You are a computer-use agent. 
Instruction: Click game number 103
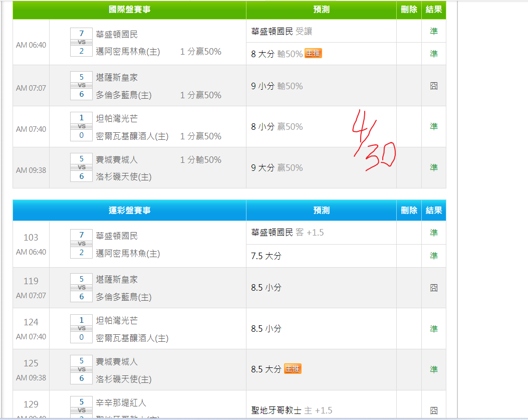coord(31,238)
